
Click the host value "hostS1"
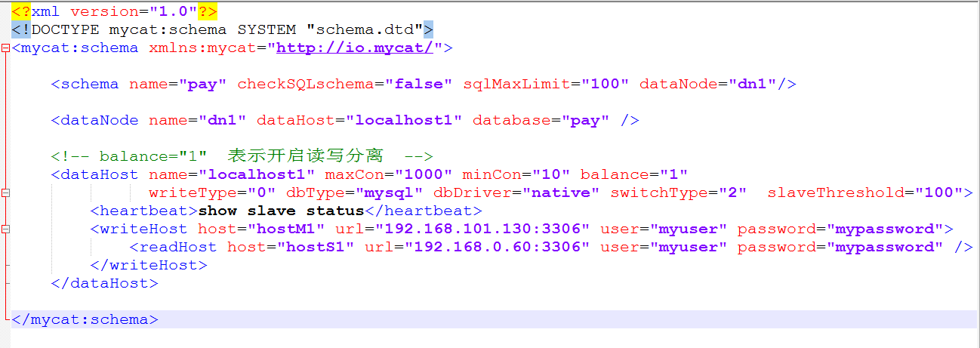(316, 248)
